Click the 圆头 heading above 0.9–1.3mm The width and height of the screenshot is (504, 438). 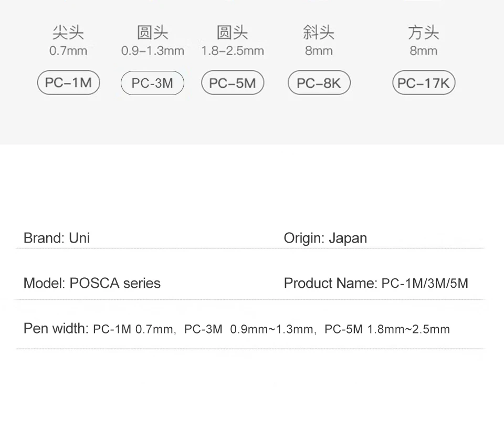(152, 33)
